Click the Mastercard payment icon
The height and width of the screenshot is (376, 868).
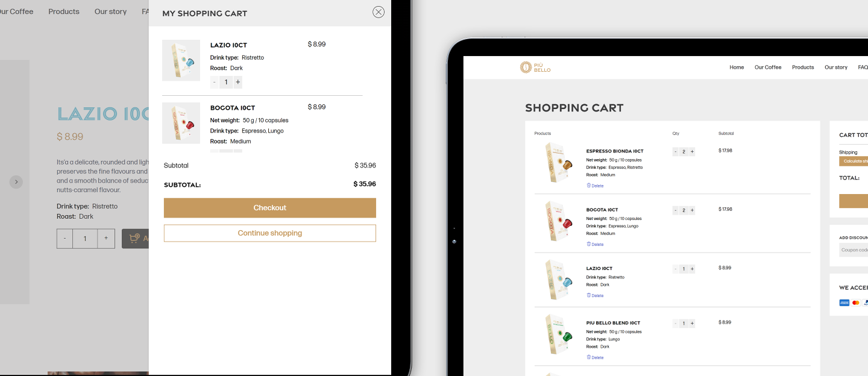pyautogui.click(x=856, y=302)
